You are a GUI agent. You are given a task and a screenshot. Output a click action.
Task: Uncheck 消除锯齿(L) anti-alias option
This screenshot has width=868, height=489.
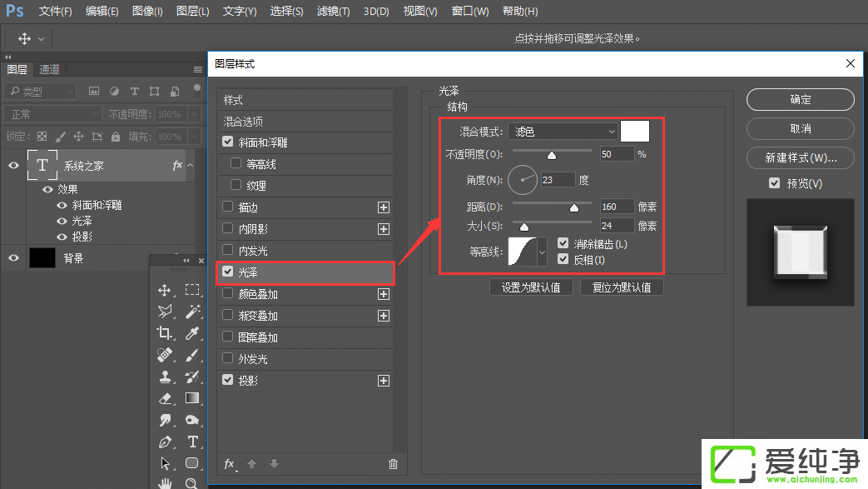point(563,244)
